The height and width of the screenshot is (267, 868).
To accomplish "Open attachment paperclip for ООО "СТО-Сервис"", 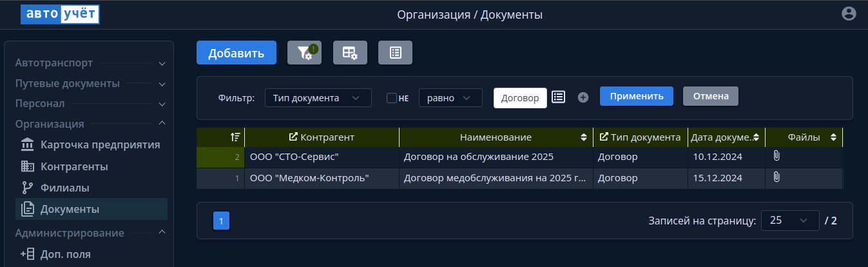I will tap(776, 156).
